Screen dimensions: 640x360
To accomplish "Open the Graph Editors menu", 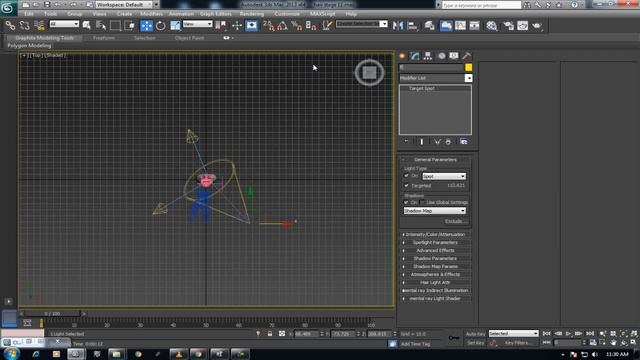I will tap(216, 14).
